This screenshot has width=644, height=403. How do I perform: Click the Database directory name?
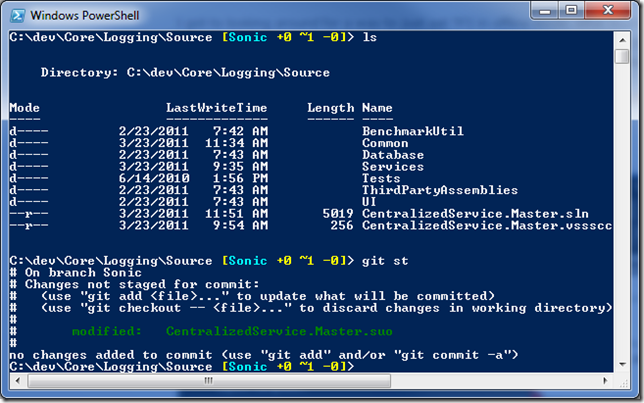click(393, 155)
